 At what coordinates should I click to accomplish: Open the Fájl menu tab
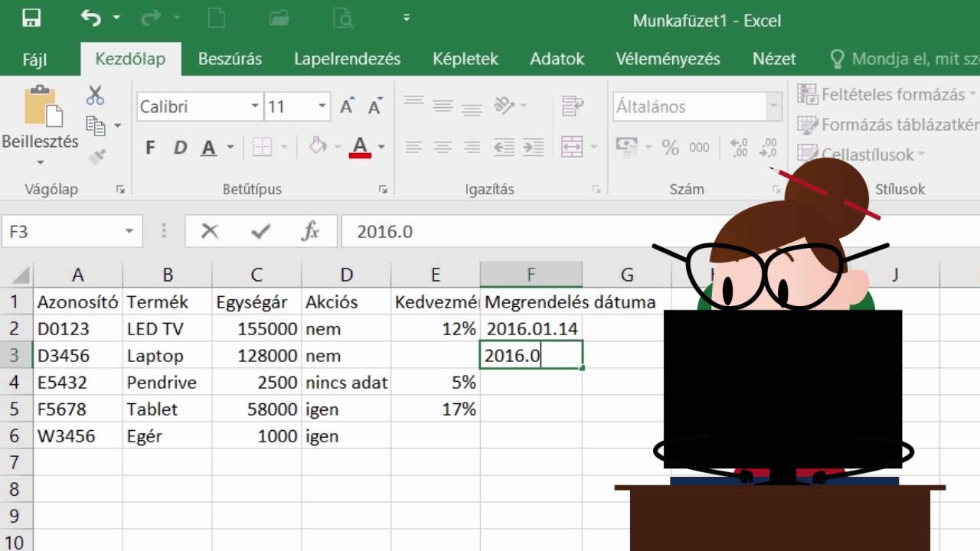34,59
